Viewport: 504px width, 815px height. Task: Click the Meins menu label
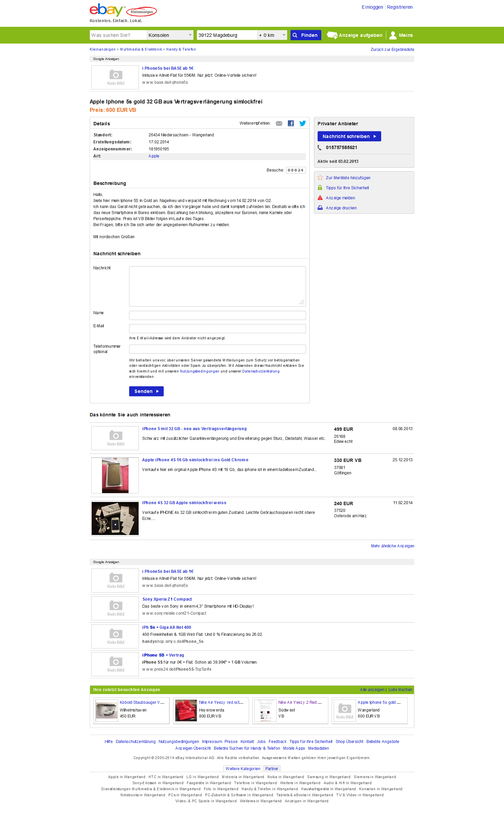(406, 35)
